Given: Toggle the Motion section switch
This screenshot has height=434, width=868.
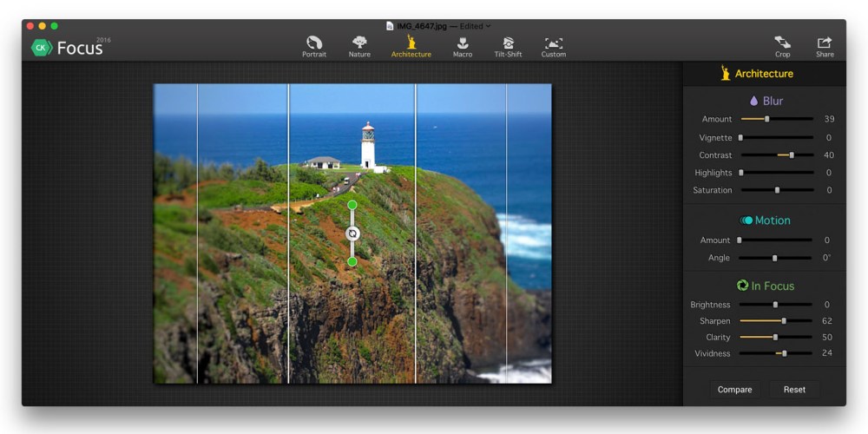Looking at the screenshot, I should 746,220.
